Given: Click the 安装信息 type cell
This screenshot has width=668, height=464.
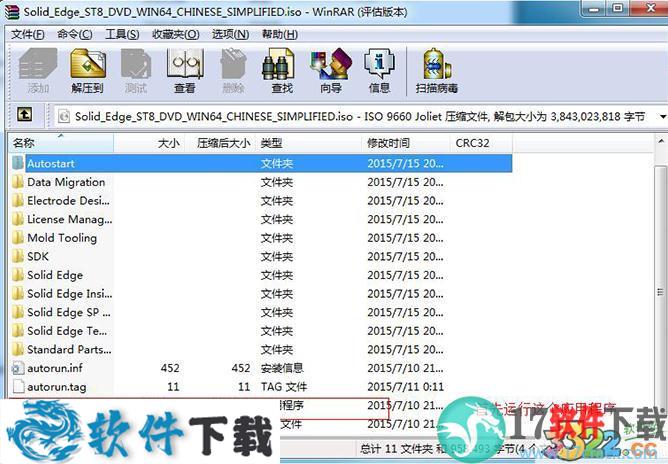Looking at the screenshot, I should [282, 368].
